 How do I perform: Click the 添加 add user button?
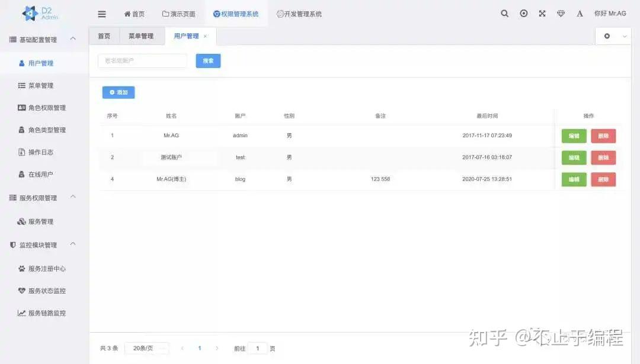[119, 92]
